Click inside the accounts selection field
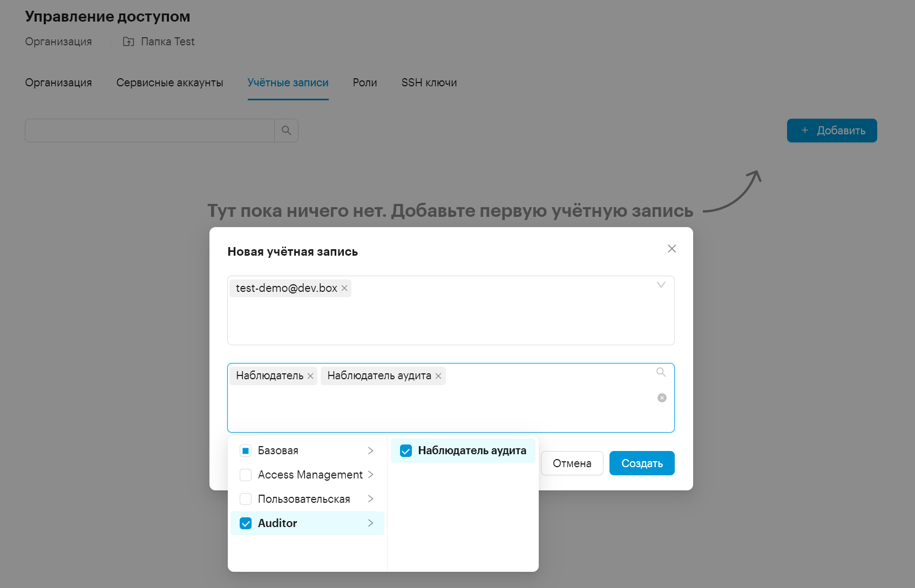The width and height of the screenshot is (915, 588). pyautogui.click(x=451, y=310)
